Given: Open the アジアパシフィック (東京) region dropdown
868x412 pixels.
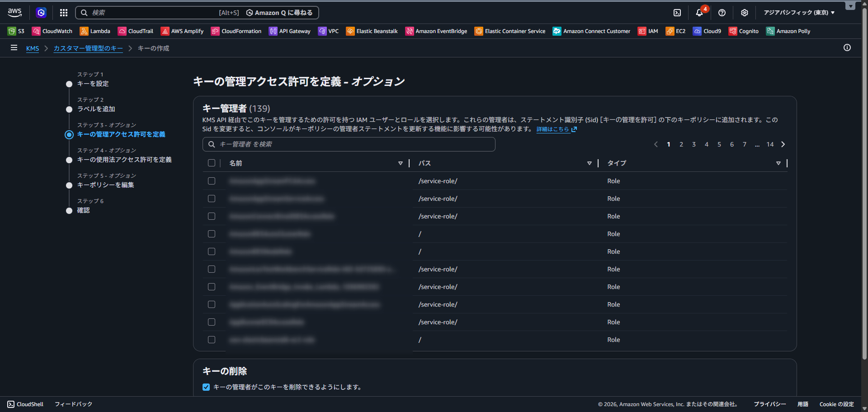Looking at the screenshot, I should tap(799, 13).
